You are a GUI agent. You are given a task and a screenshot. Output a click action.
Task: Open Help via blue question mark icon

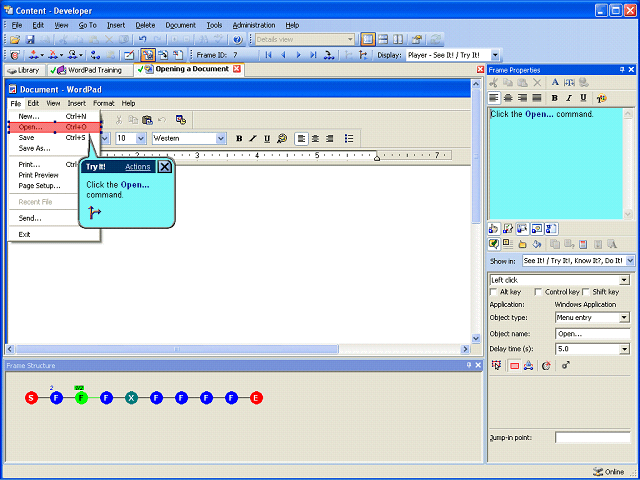pyautogui.click(x=238, y=40)
